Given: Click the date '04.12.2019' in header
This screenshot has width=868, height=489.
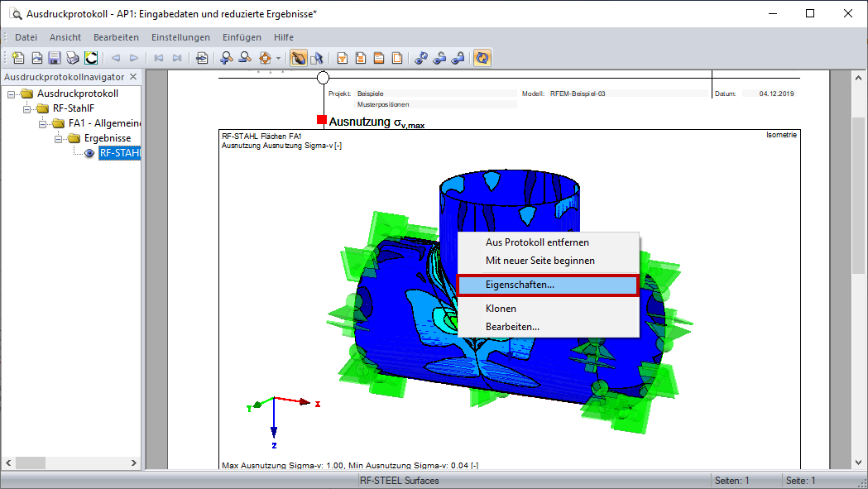Looking at the screenshot, I should (x=777, y=93).
